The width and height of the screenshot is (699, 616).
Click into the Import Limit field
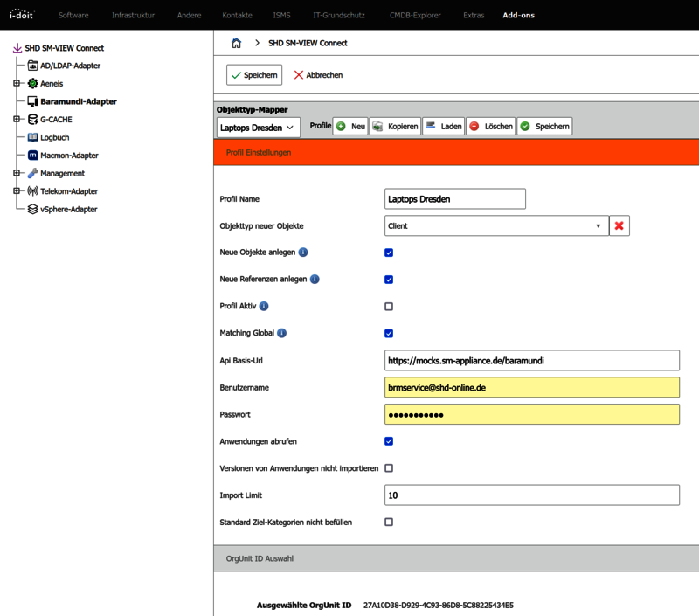point(531,495)
